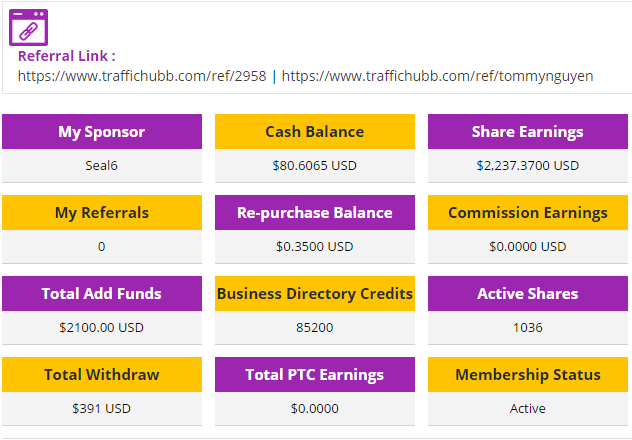Open the tommynguyen referral link
The image size is (632, 440).
click(439, 75)
